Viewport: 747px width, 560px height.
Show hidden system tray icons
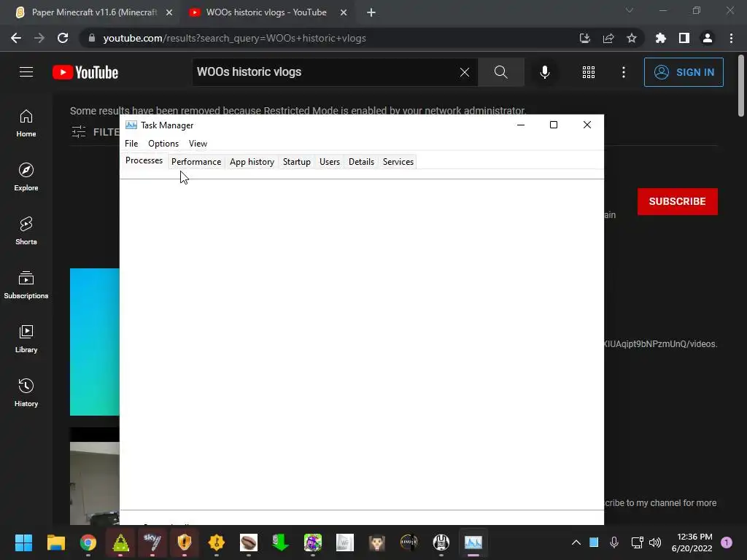[576, 542]
